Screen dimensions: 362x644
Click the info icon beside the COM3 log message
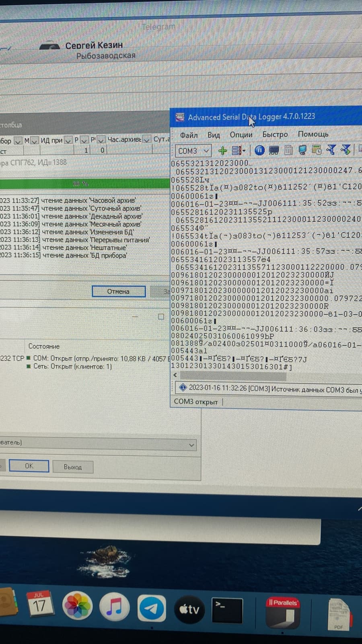pyautogui.click(x=183, y=388)
